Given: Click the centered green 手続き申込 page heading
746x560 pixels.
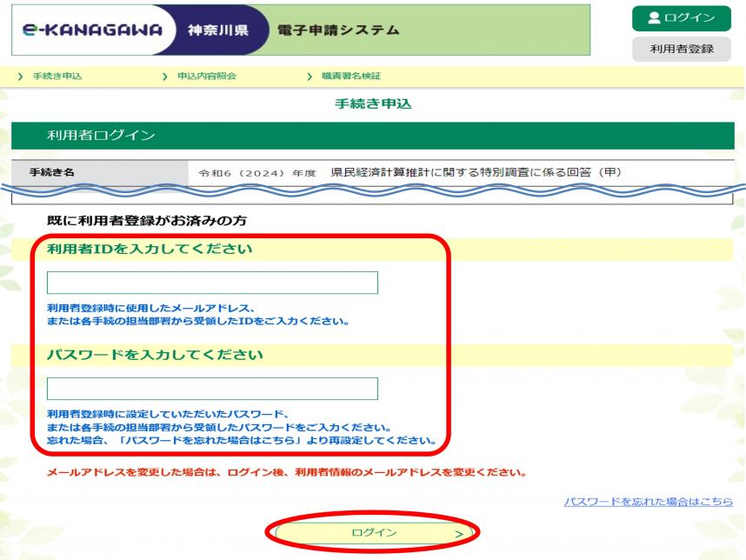Looking at the screenshot, I should point(372,104).
